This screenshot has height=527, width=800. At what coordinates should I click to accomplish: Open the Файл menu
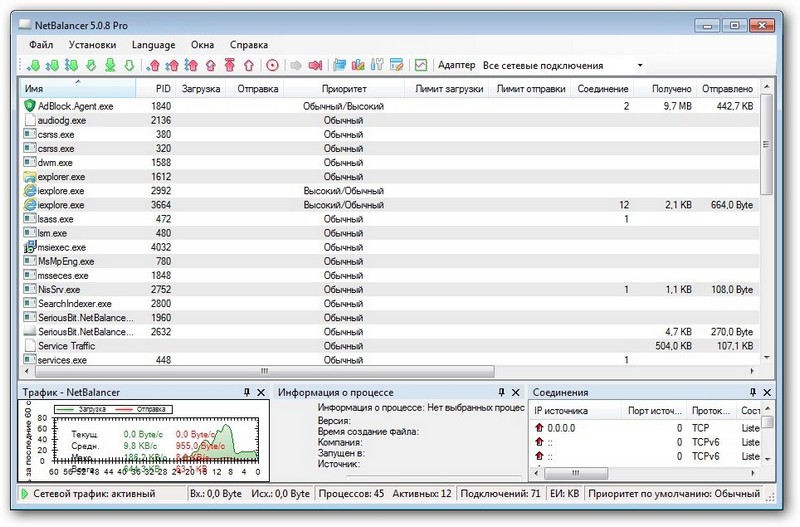tap(41, 45)
